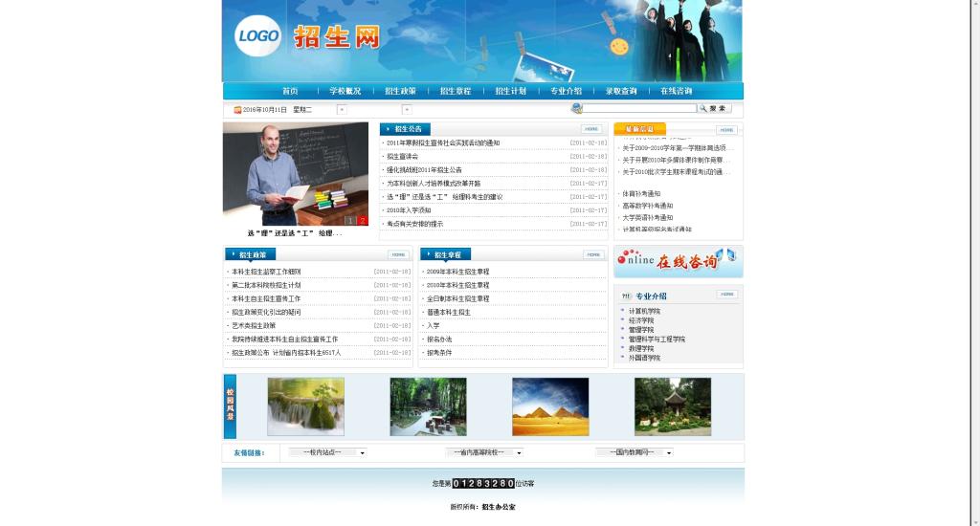Viewport: 980px width, 526px height.
Task: Click slide number 2 on the banner photo
Action: [x=363, y=221]
